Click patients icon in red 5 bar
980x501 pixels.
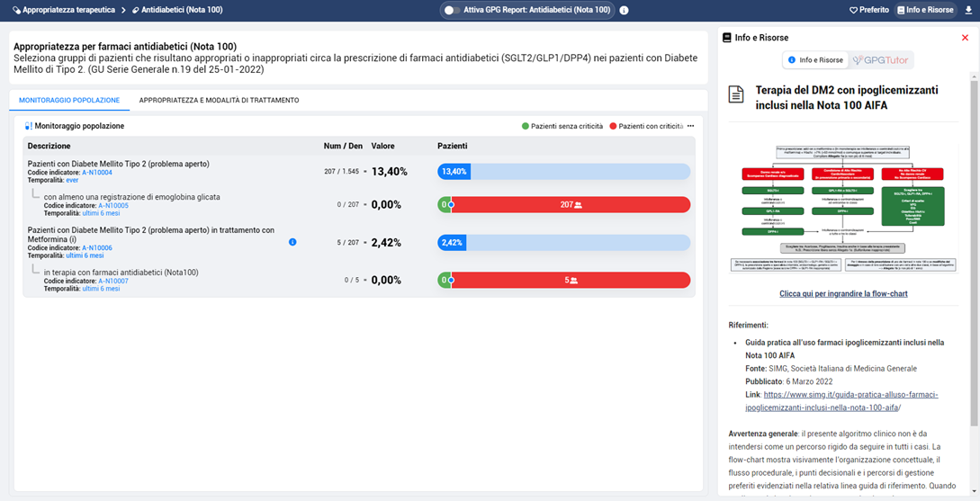coord(573,281)
